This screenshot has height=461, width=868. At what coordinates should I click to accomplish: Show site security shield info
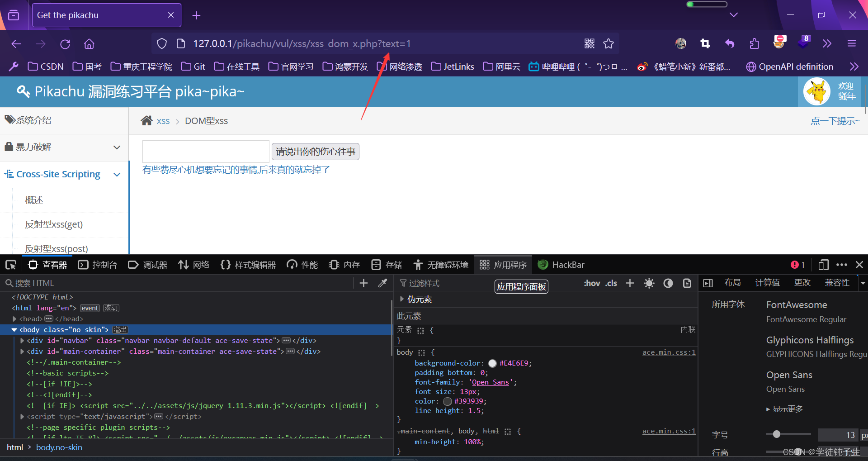coord(162,43)
